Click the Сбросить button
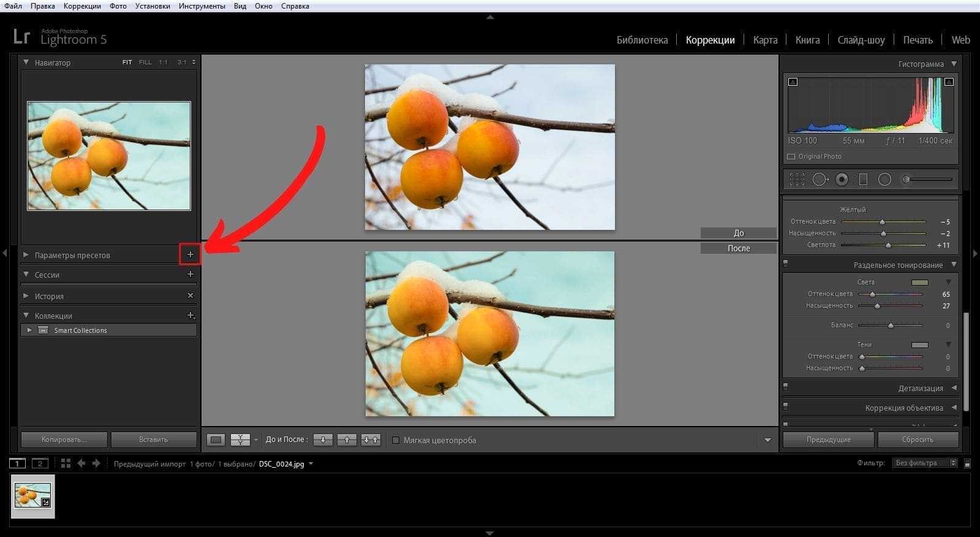Image resolution: width=980 pixels, height=537 pixels. click(x=918, y=440)
